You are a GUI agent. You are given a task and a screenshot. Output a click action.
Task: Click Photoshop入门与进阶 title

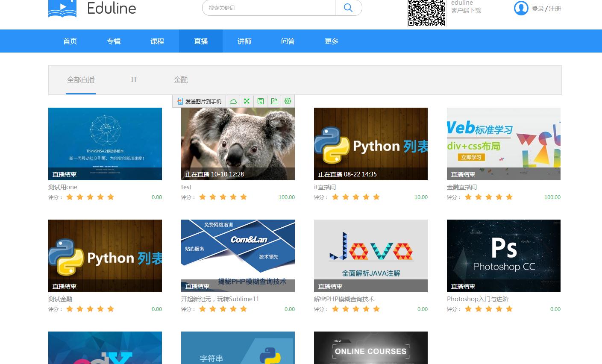(478, 299)
